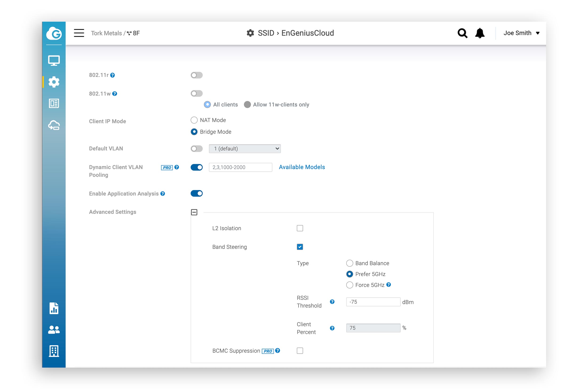Select the Band Balance radio option

click(x=350, y=263)
